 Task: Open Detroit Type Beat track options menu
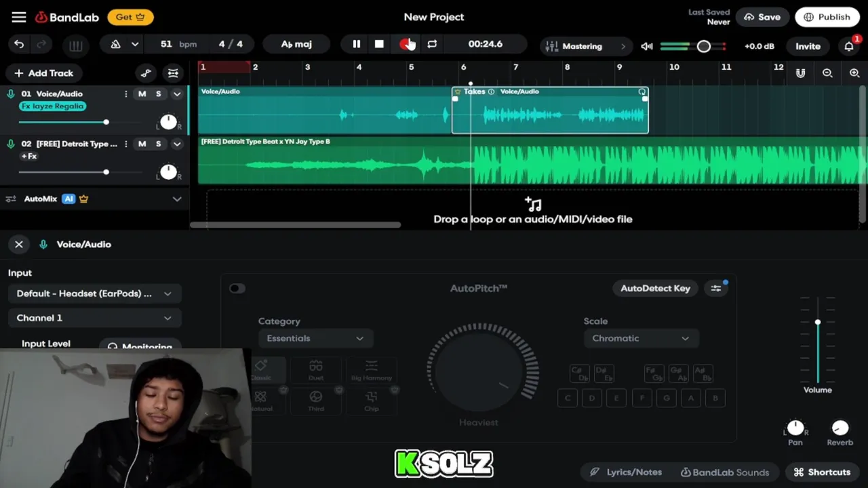(x=125, y=144)
